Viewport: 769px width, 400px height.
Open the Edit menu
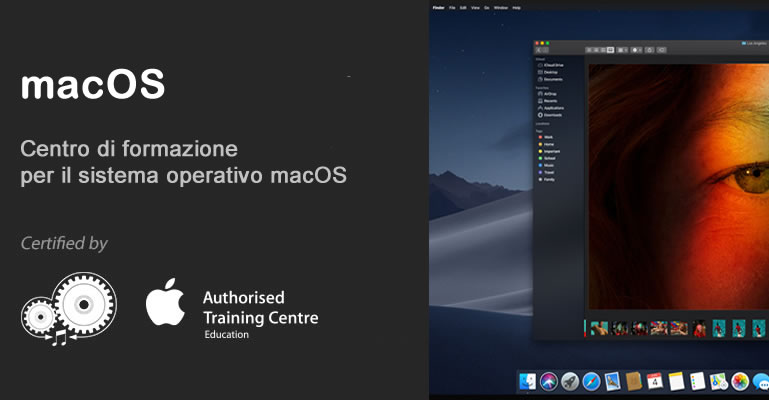coord(463,8)
